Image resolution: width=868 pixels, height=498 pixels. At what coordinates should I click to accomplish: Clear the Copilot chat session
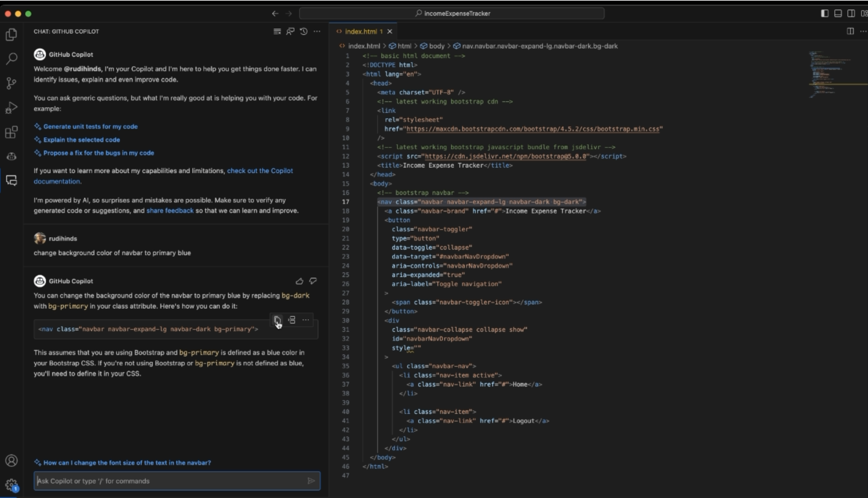277,31
